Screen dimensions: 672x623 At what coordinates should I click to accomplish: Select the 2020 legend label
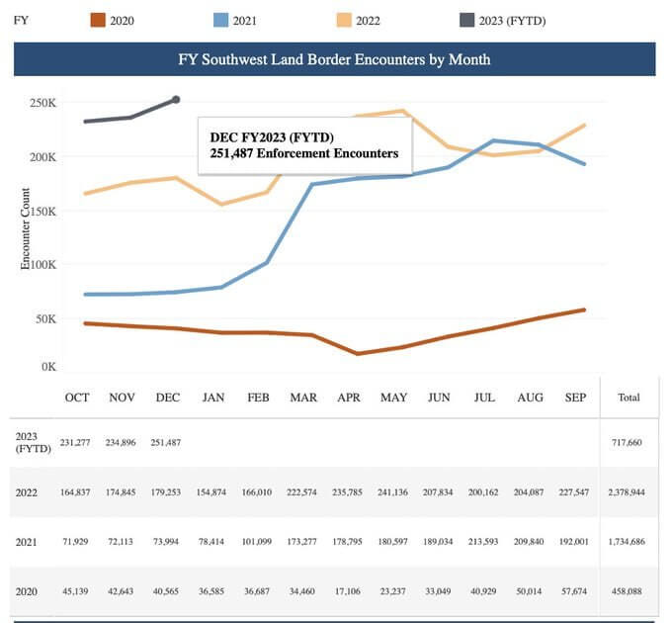tap(123, 20)
